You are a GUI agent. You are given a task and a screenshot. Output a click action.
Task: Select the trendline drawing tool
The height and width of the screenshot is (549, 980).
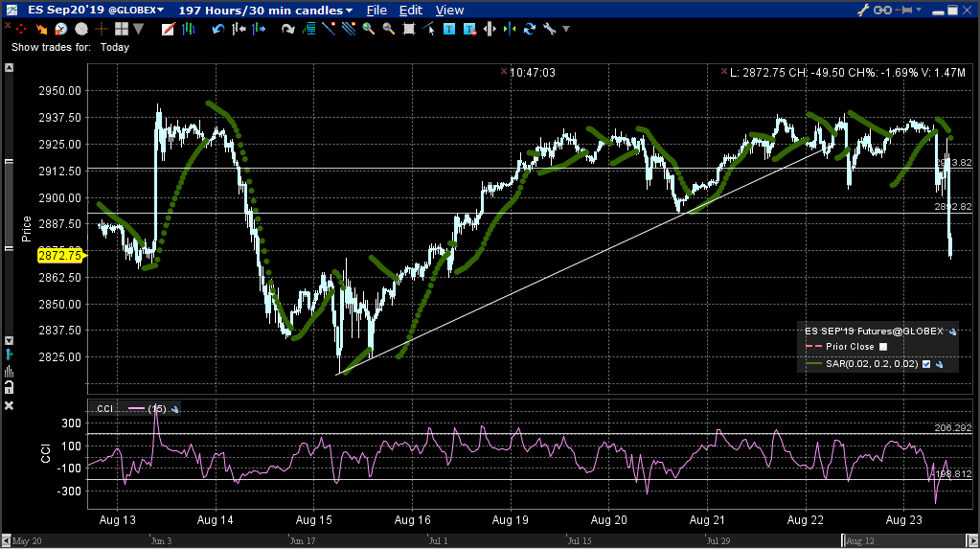point(329,29)
